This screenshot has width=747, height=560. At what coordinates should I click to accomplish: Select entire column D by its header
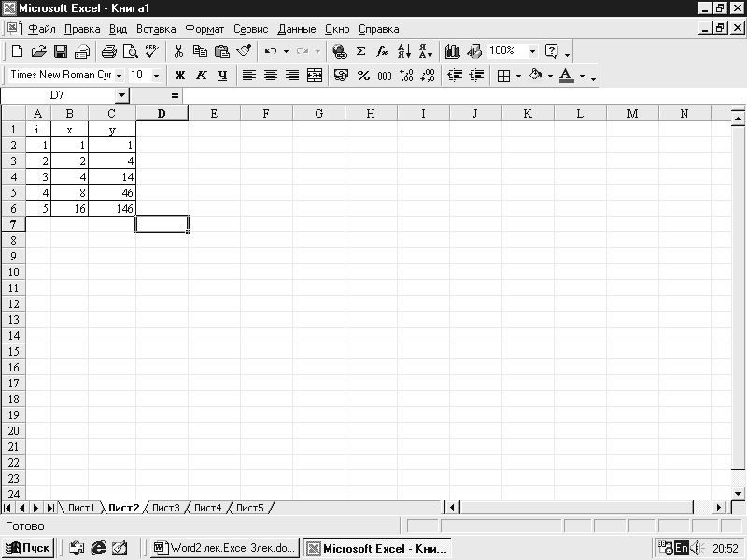coord(162,113)
